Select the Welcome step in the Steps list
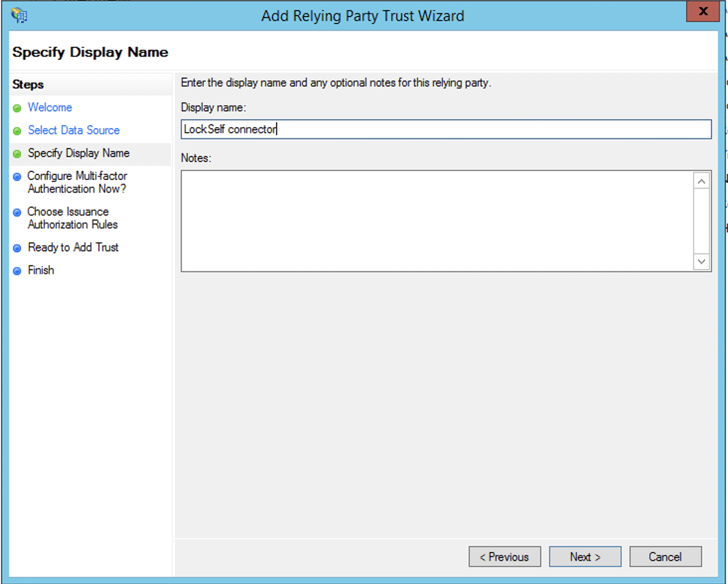 coord(50,108)
